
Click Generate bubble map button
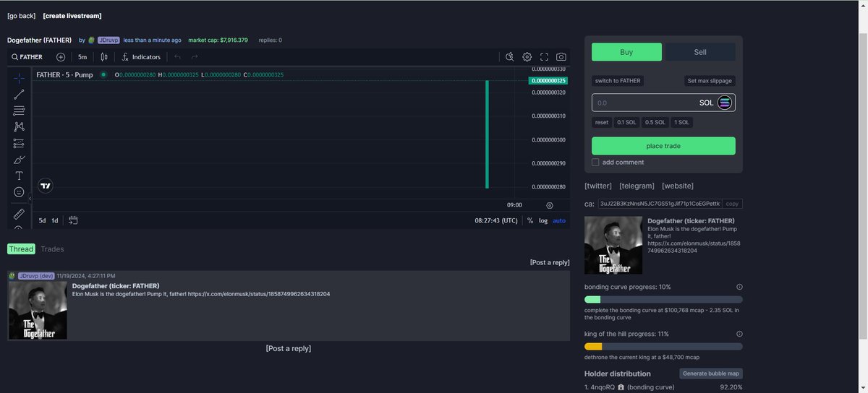(711, 373)
